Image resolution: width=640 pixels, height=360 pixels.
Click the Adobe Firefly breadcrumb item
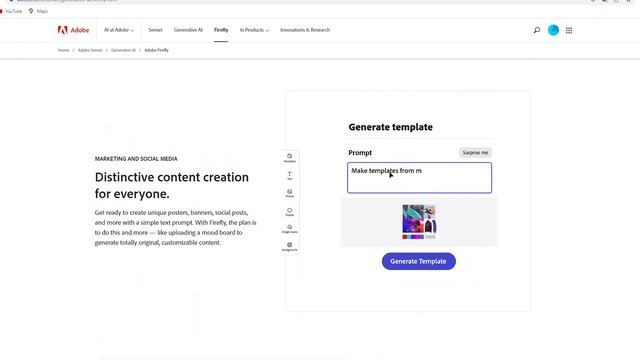pyautogui.click(x=156, y=50)
